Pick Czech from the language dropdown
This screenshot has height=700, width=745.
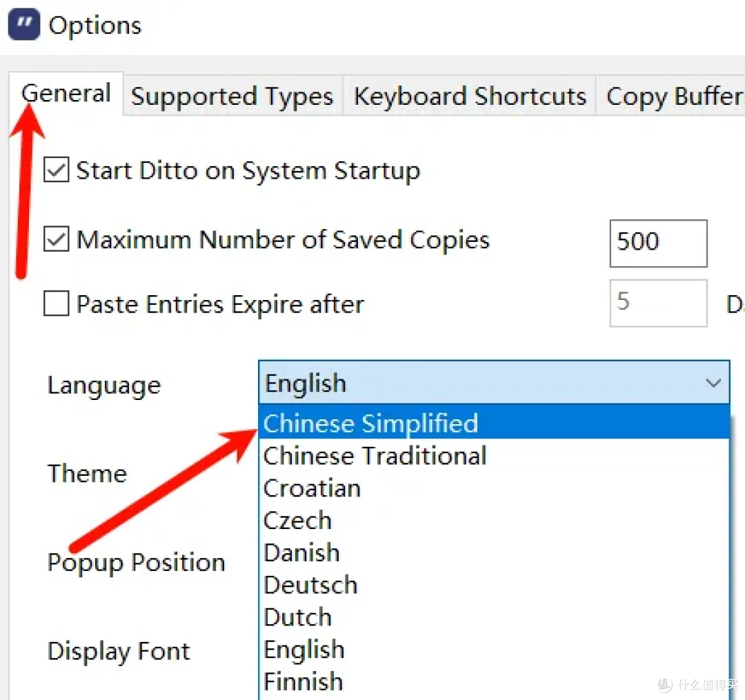coord(494,520)
